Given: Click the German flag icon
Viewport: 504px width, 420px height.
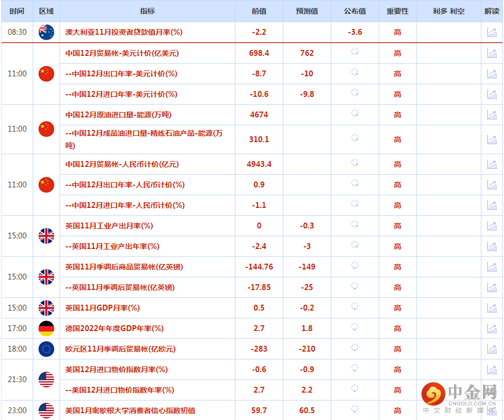Looking at the screenshot, I should tap(46, 328).
